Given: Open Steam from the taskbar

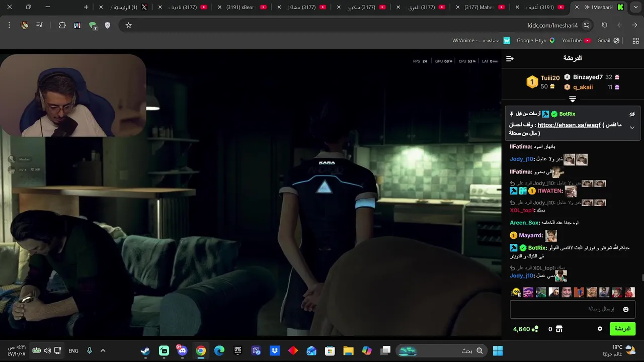Looking at the screenshot, I should coord(145,350).
